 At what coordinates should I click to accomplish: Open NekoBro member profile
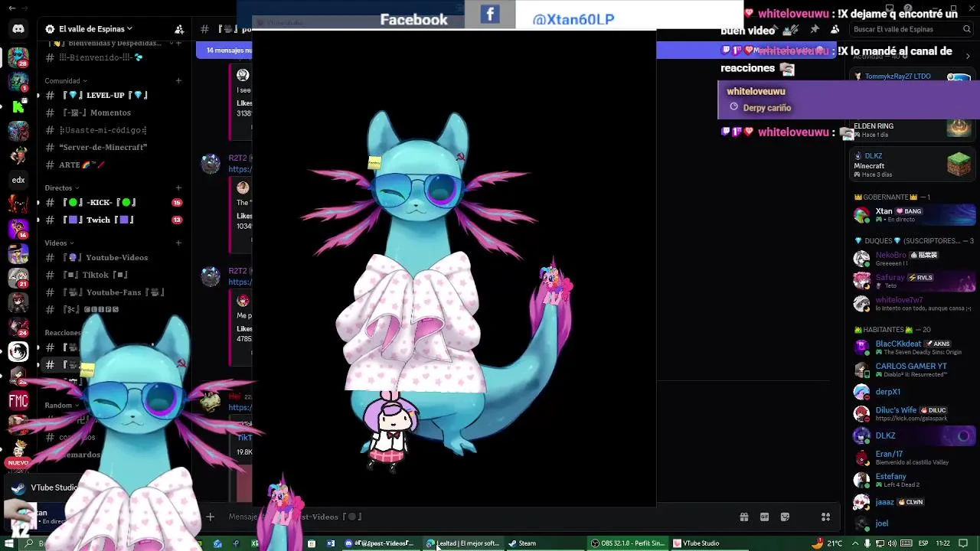(x=912, y=259)
